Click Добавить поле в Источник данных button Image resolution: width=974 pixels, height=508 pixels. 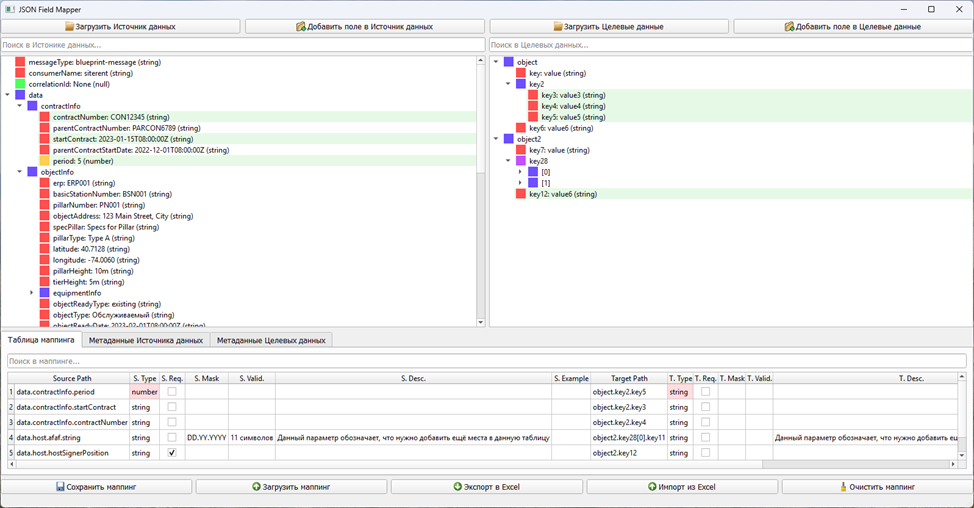pyautogui.click(x=365, y=27)
